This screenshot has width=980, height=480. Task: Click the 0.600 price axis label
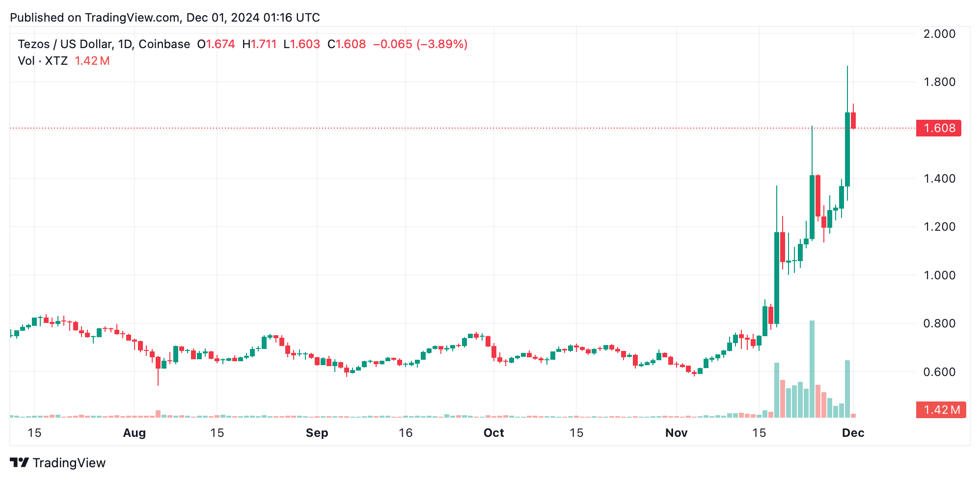coord(939,372)
